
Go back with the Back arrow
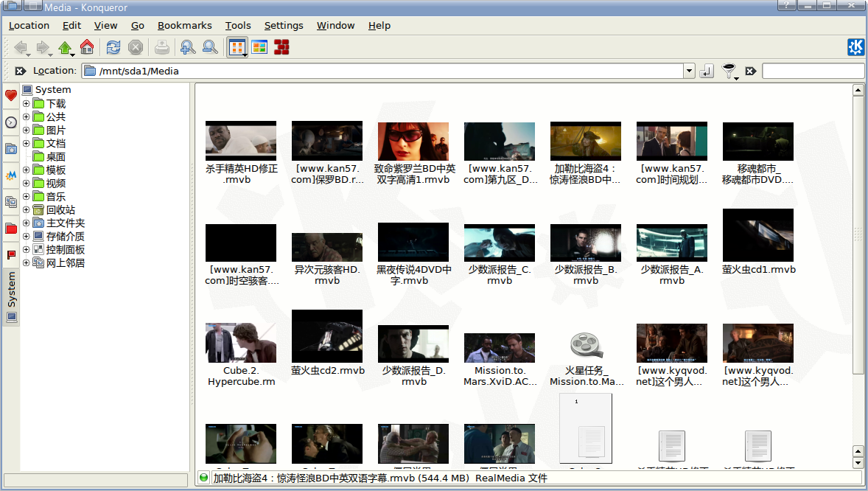coord(21,48)
